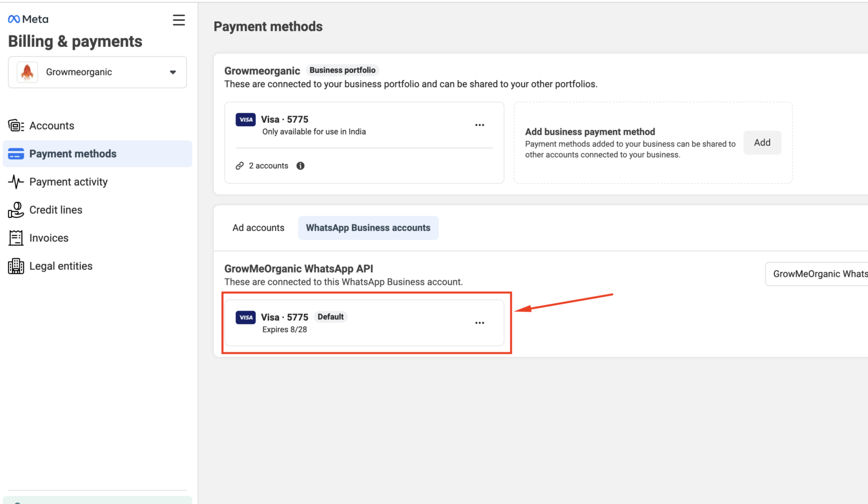Open the Accounts section
Viewport: 868px width, 504px height.
[97, 126]
